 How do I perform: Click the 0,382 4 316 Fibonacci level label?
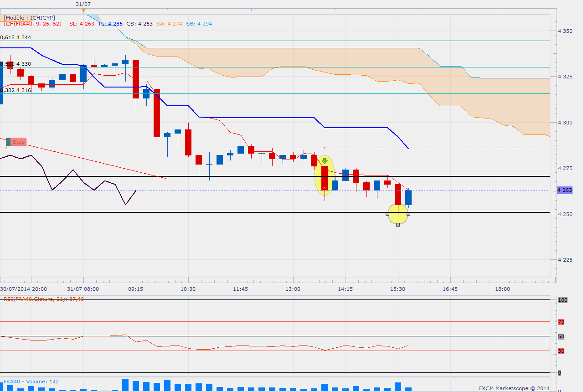[x=16, y=90]
